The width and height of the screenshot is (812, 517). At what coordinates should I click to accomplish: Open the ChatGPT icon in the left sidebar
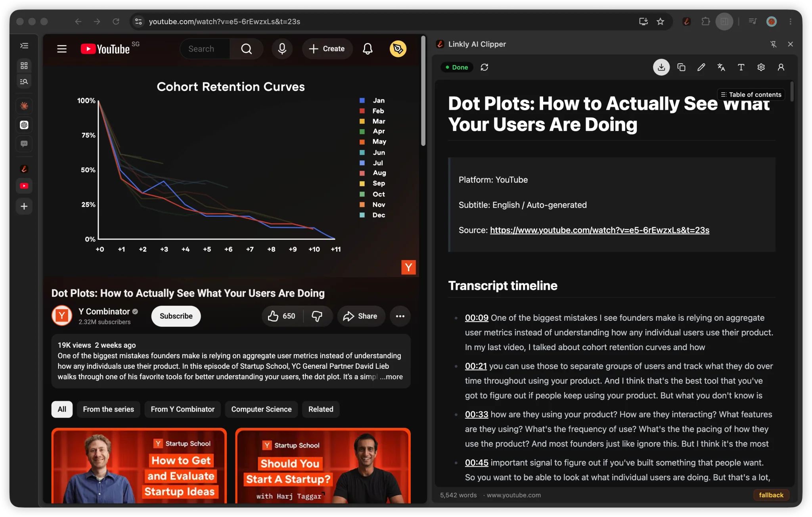pos(24,125)
